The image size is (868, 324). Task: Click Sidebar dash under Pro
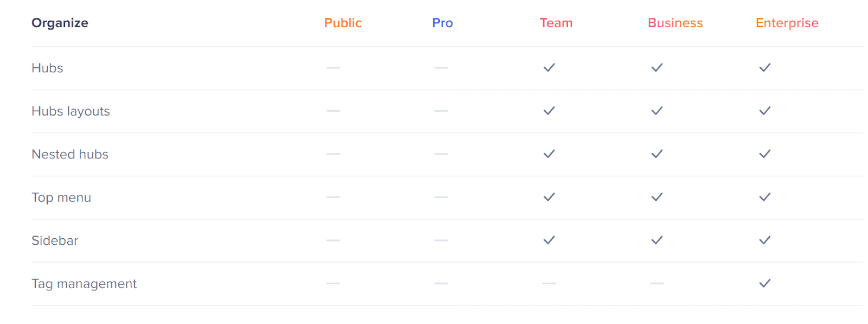tap(441, 240)
